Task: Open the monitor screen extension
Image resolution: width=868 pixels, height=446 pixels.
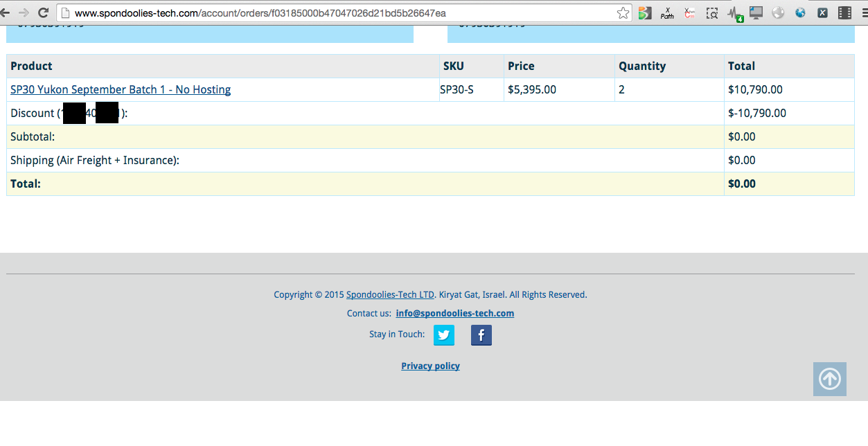Action: [x=756, y=12]
